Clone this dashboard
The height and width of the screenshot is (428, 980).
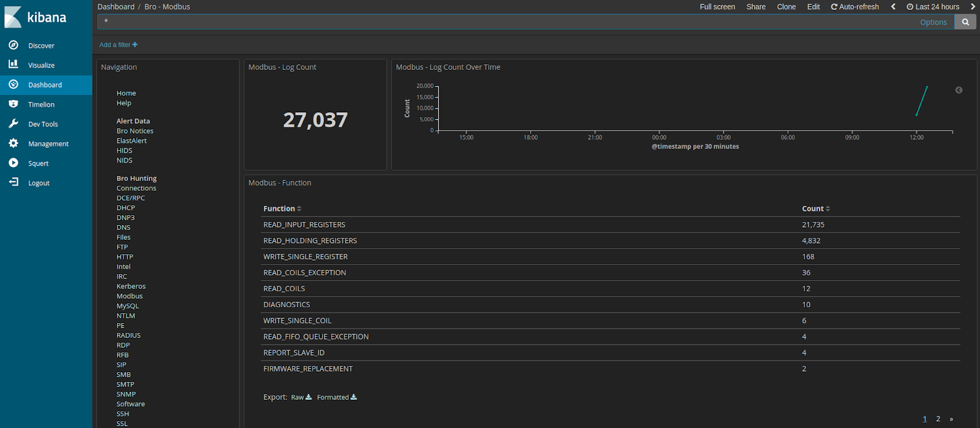pos(786,7)
